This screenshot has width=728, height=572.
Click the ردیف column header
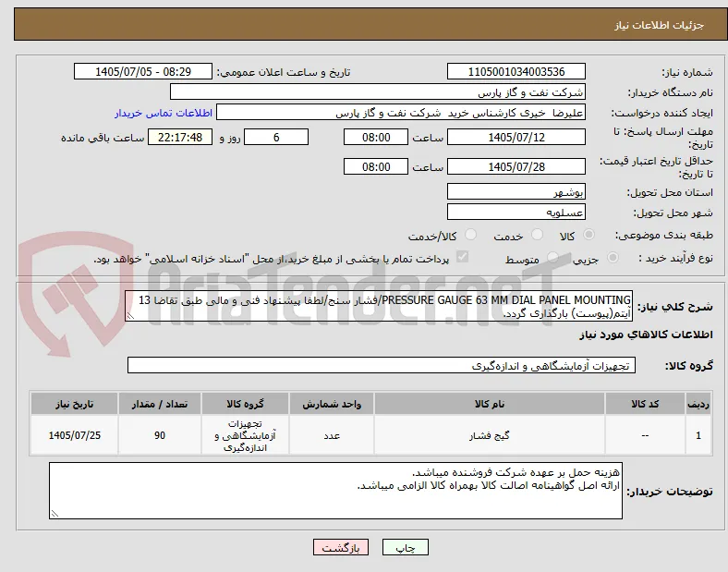[698, 404]
